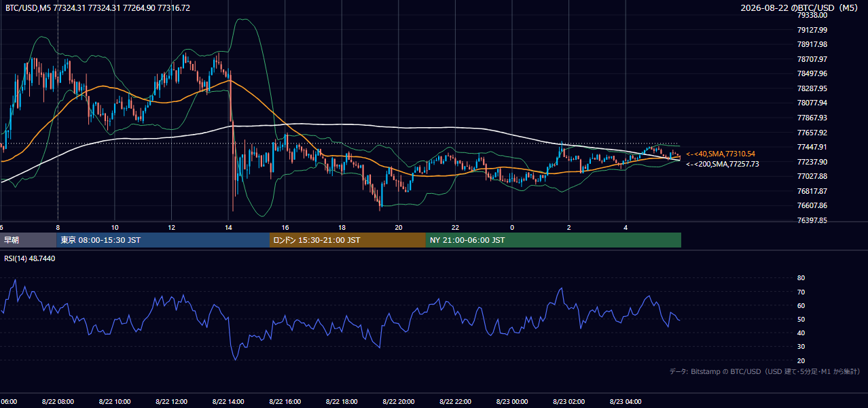
Task: Click price axis label 77657.92
Action: point(812,133)
